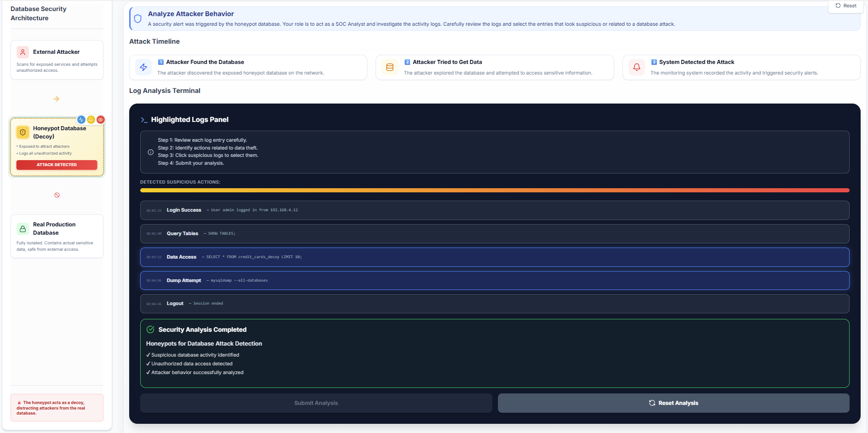The height and width of the screenshot is (433, 868).
Task: Toggle the red eye icon on the Honeypot card
Action: pos(101,120)
